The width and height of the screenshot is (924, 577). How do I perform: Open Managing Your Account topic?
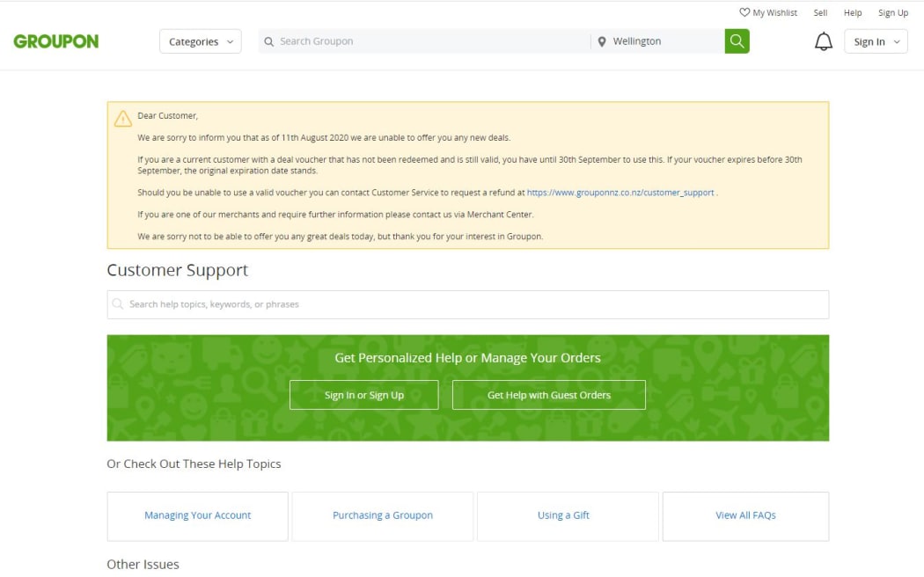coord(197,516)
